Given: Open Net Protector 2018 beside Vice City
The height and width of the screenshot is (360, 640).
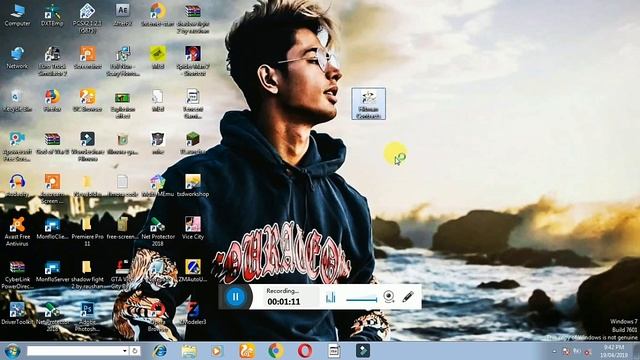Looking at the screenshot, I should (x=158, y=232).
